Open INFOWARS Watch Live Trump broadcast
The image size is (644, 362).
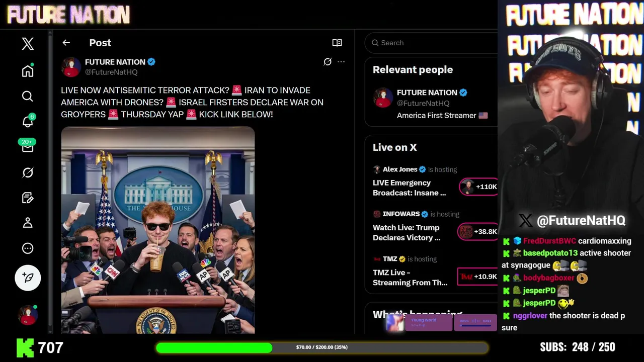pos(407,233)
